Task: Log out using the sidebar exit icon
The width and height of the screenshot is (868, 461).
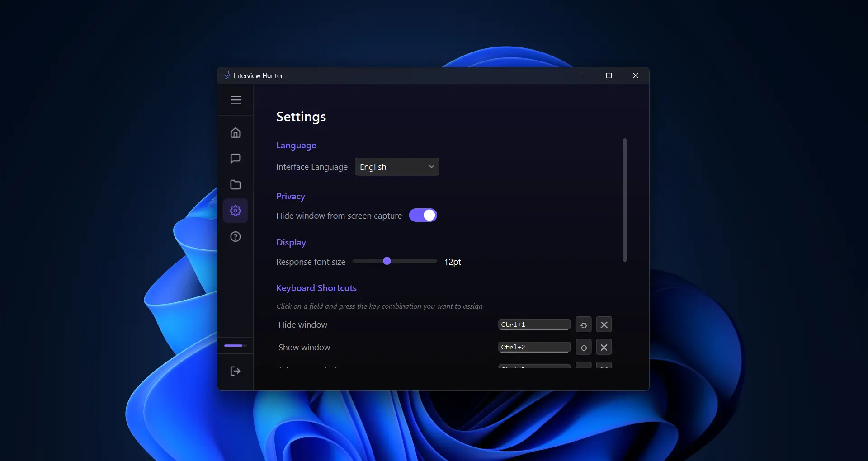Action: click(x=236, y=371)
